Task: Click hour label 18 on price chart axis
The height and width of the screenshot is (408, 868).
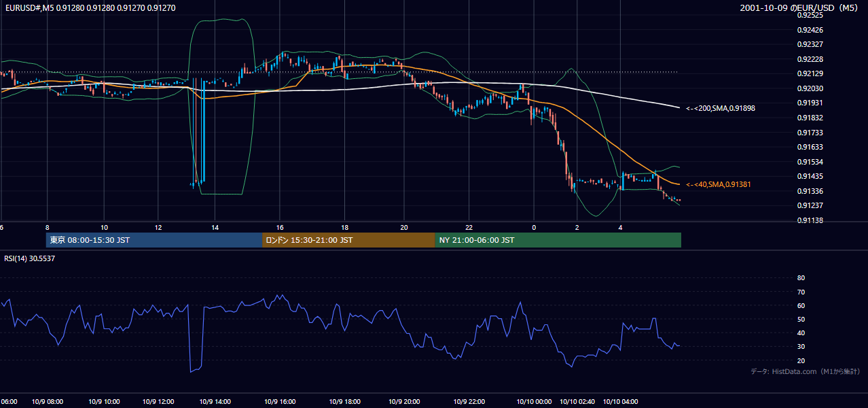Action: click(345, 227)
